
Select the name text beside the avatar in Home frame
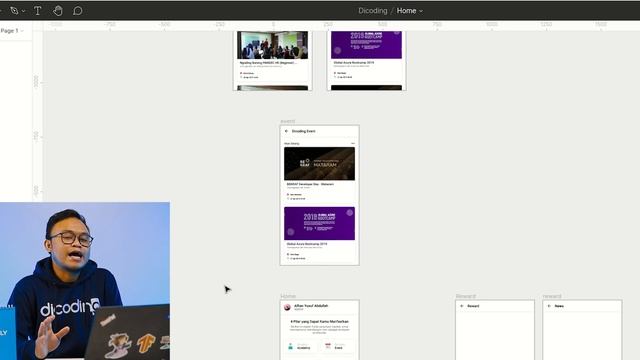[311, 306]
